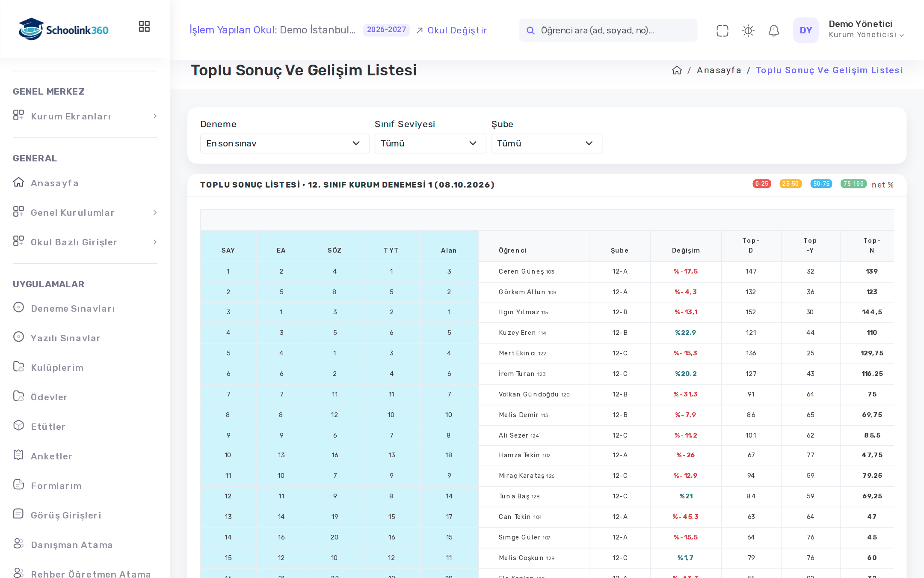Expand Kurum Ekranları menu

85,116
